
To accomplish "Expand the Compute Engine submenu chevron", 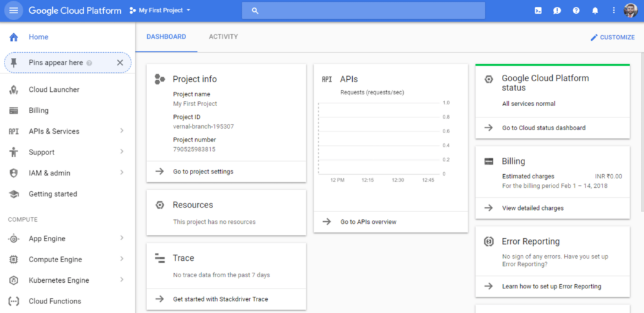I will [x=121, y=259].
